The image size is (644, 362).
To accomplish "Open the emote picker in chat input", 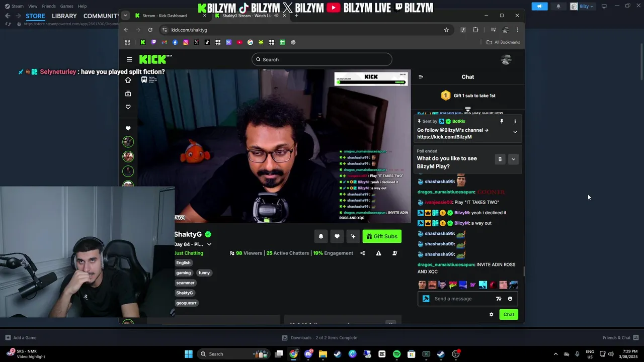I will coord(510,299).
